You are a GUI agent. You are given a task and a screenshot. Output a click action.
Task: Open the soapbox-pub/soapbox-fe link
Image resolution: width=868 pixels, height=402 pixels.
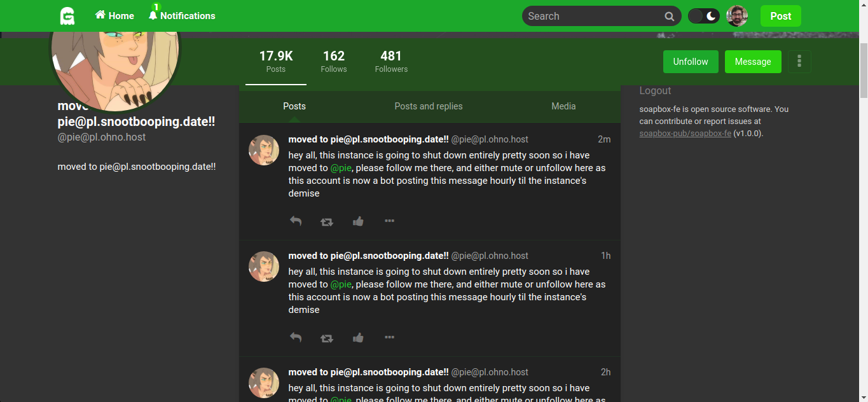point(685,134)
